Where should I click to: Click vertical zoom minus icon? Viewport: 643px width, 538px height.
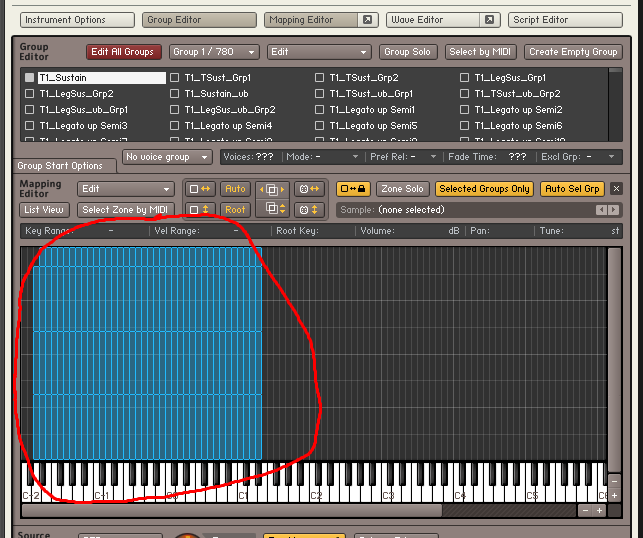click(614, 481)
